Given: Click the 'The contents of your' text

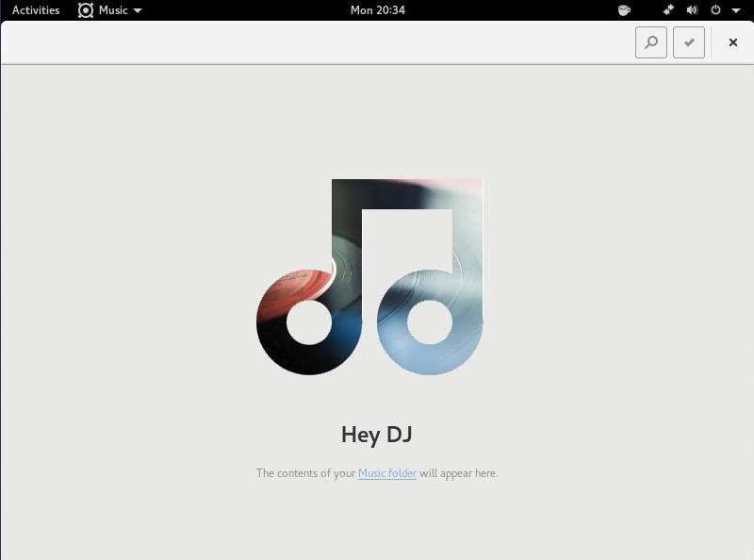Looking at the screenshot, I should 305,473.
